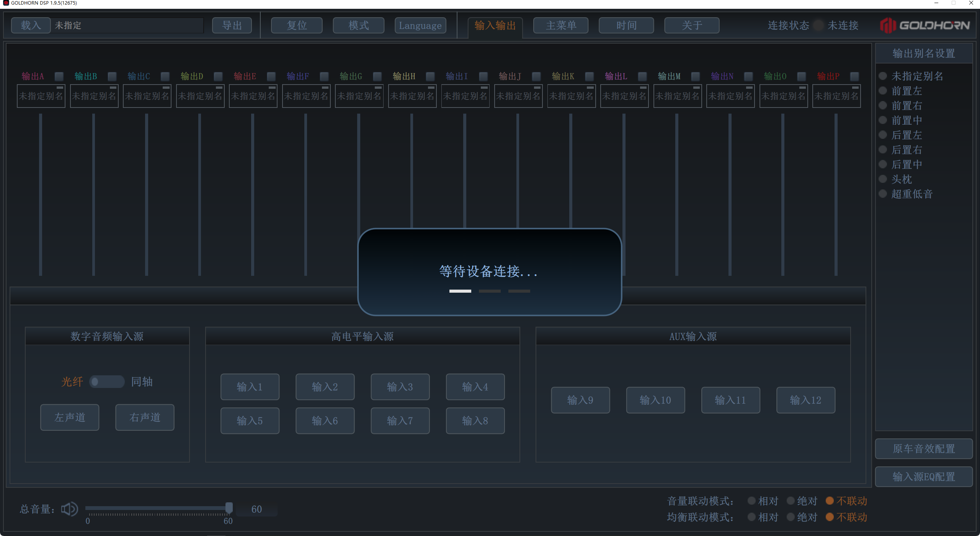Image resolution: width=980 pixels, height=536 pixels.
Task: Open the Language menu
Action: click(420, 26)
